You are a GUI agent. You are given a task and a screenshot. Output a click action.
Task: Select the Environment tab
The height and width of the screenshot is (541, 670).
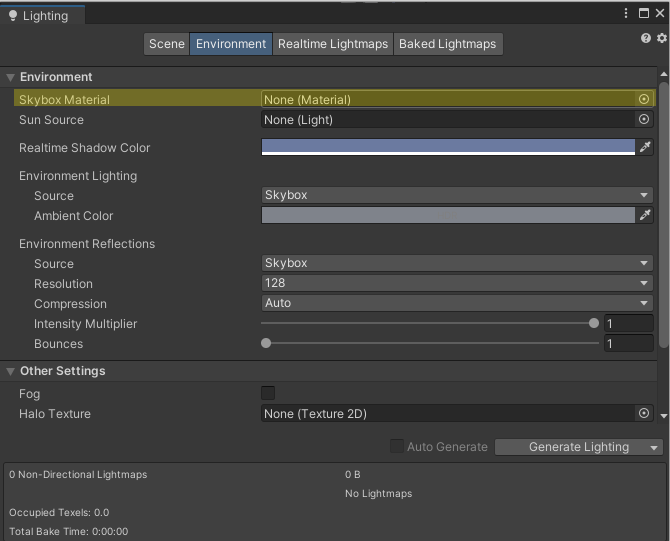[231, 44]
